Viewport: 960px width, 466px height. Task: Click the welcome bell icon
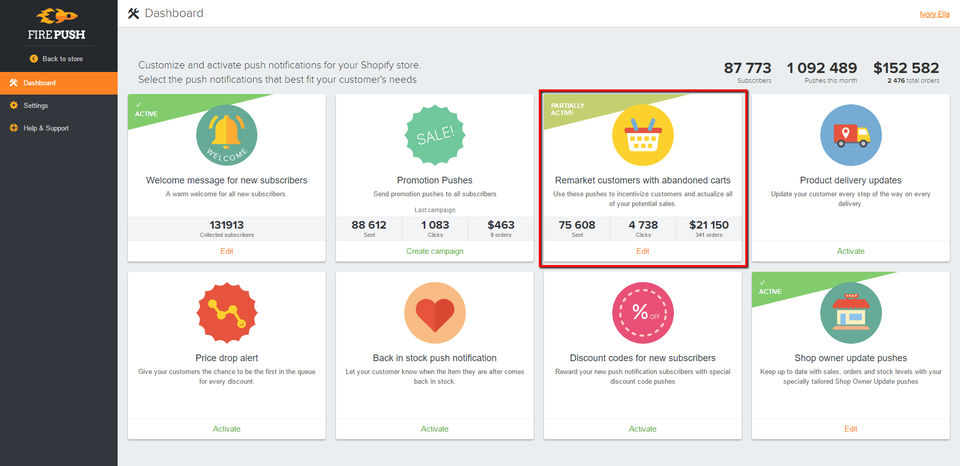pyautogui.click(x=227, y=135)
